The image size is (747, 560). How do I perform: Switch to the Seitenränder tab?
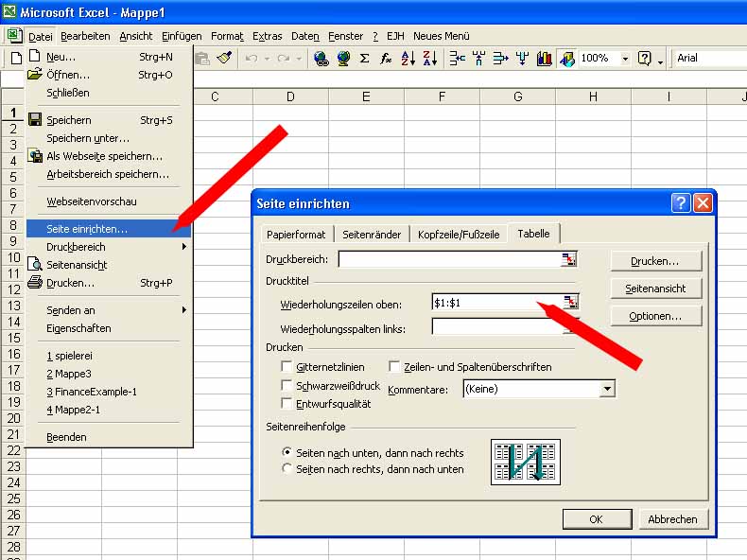click(372, 235)
